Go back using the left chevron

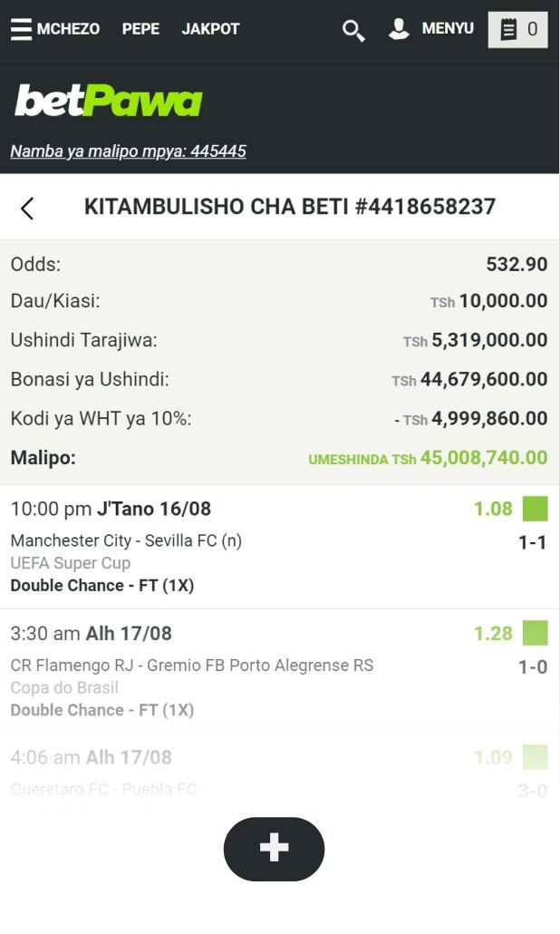tap(27, 208)
